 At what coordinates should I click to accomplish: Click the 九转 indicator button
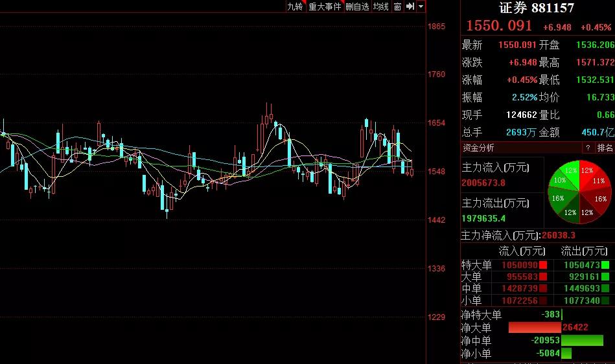tap(296, 6)
